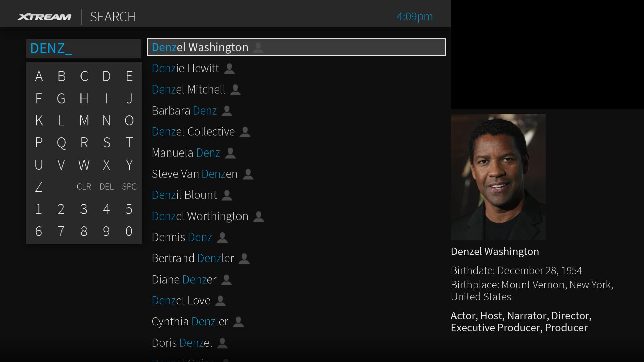
Task: Click the Denzel Washington portrait photo
Action: pyautogui.click(x=498, y=177)
